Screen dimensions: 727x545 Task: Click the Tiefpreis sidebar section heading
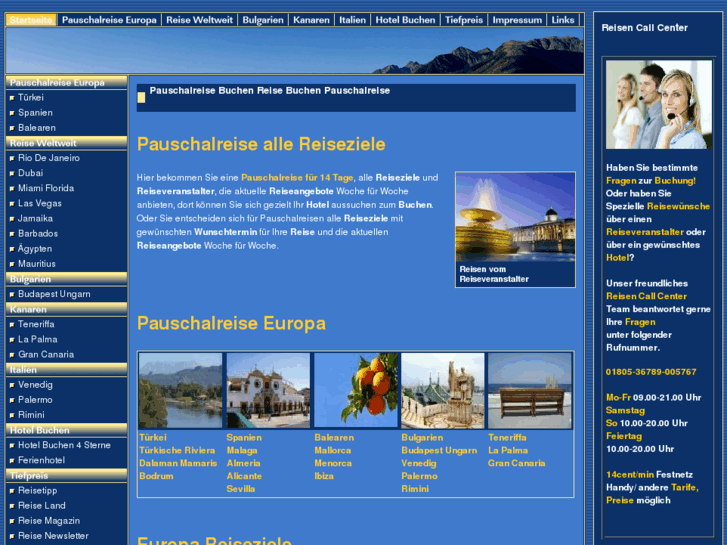[66, 475]
